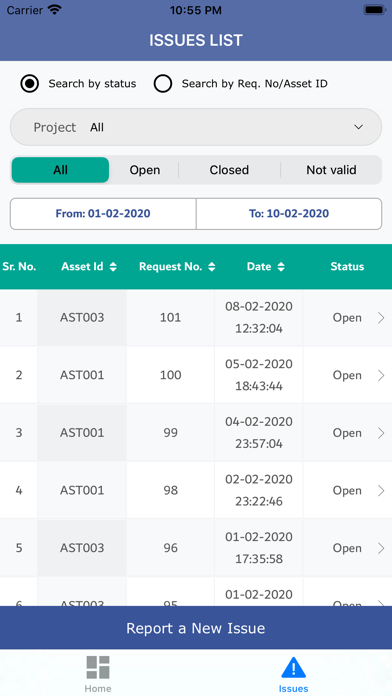Click request number 96

[x=170, y=548]
